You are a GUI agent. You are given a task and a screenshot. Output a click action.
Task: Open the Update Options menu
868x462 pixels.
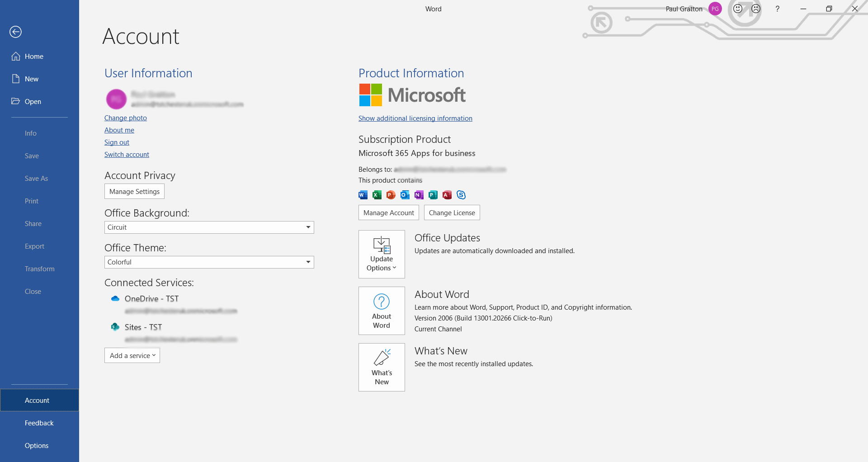pos(382,254)
